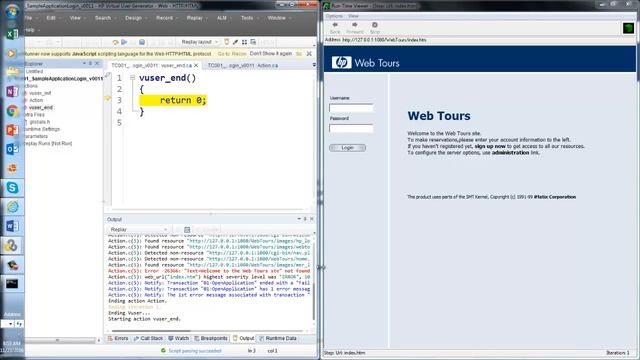Switch to the Action.c editor tab
Screen dimensions: 640x360
tap(243, 65)
